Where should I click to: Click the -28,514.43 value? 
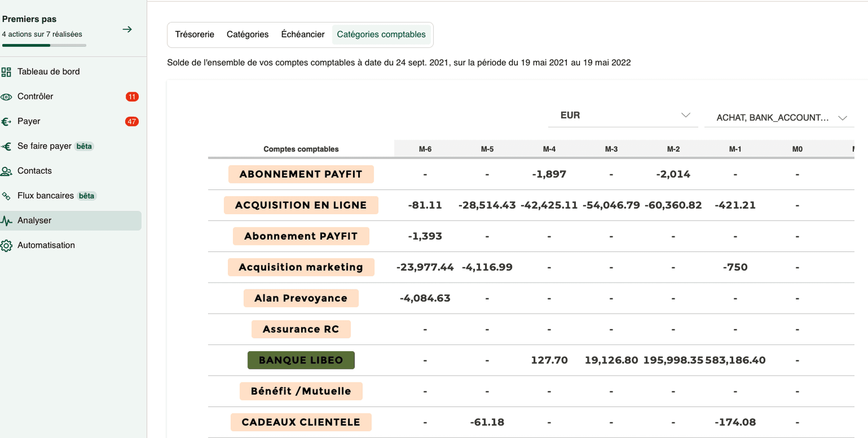[487, 205]
